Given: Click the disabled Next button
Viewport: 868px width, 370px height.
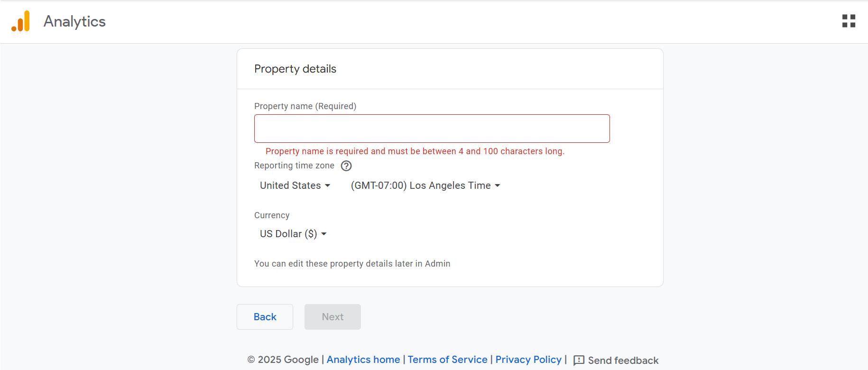Looking at the screenshot, I should (332, 316).
